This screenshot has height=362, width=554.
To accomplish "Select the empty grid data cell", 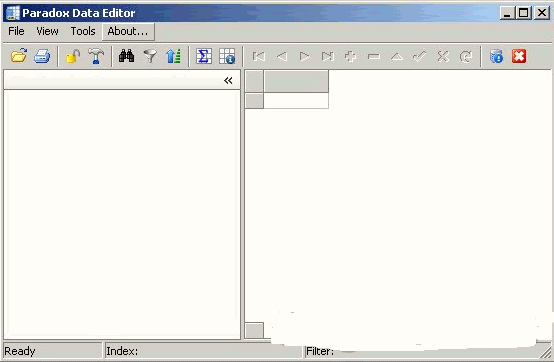I will (x=296, y=101).
